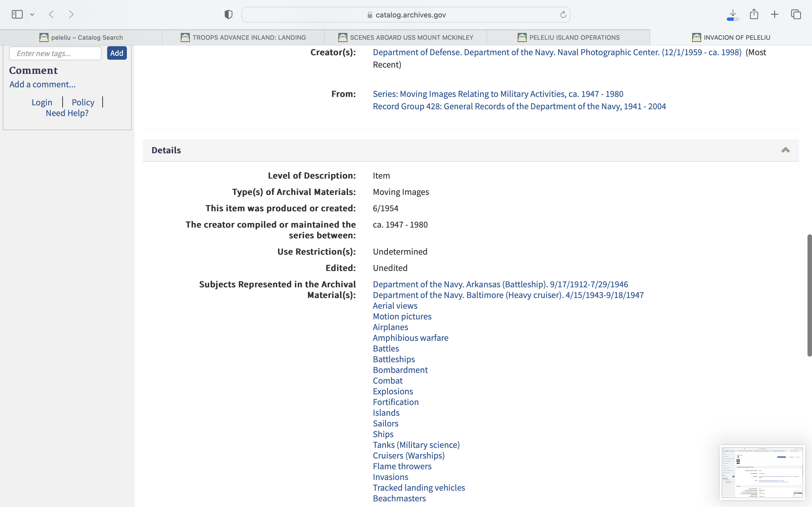This screenshot has width=812, height=507.
Task: Click the Safari sidebar toggle icon
Action: point(17,14)
